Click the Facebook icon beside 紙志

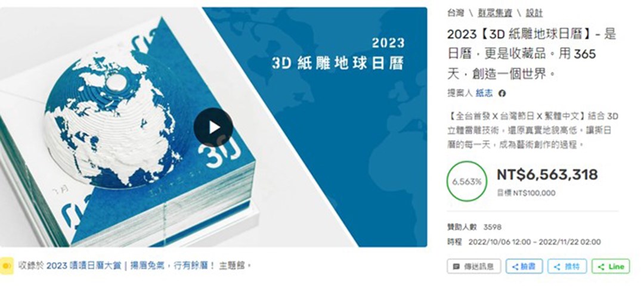pos(502,94)
